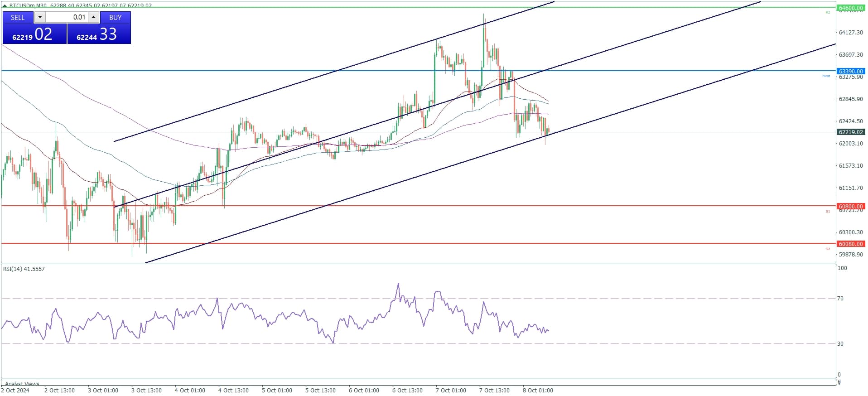Collapse the one-click trading panel triangle icon
The image size is (868, 396).
(5, 6)
